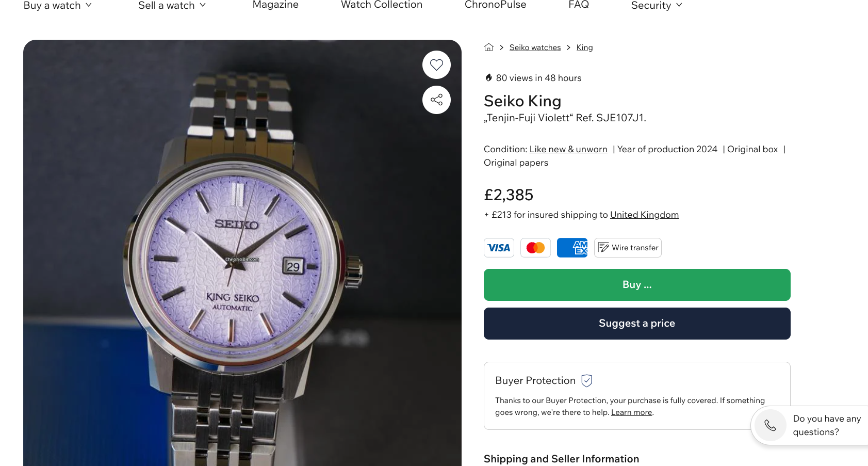Click the Seiko King watch photo
868x466 pixels.
tap(242, 258)
